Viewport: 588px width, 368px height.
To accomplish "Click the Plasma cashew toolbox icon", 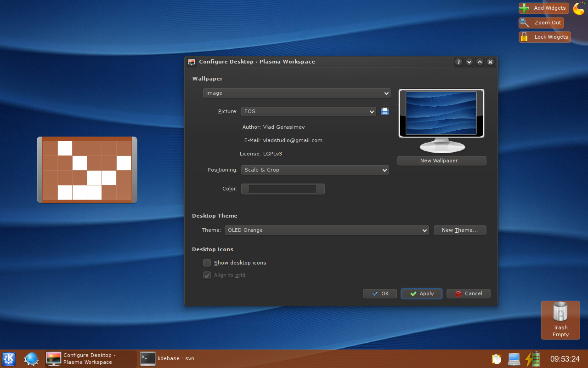I will point(579,8).
